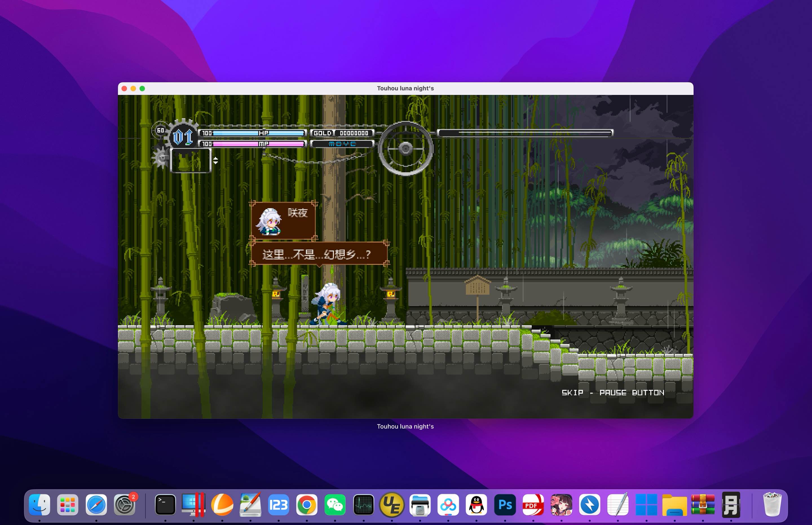812x525 pixels.
Task: Launch Google Chrome from the Dock
Action: click(307, 504)
